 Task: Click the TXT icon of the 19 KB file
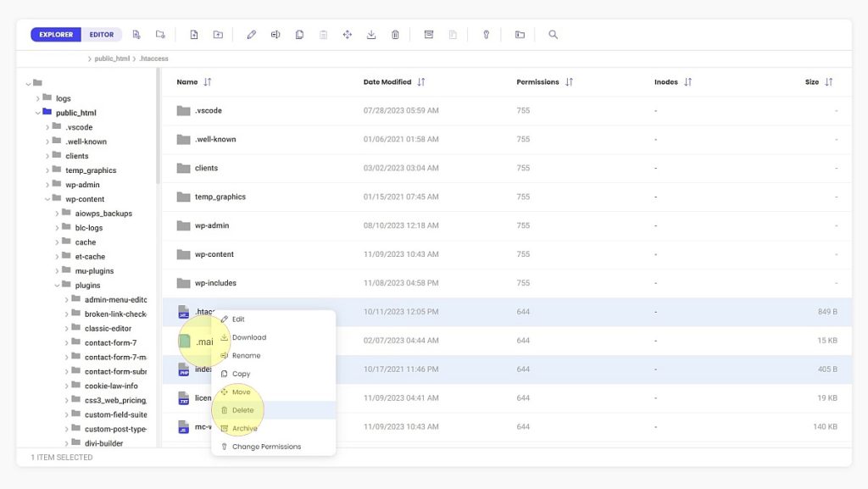pyautogui.click(x=184, y=398)
